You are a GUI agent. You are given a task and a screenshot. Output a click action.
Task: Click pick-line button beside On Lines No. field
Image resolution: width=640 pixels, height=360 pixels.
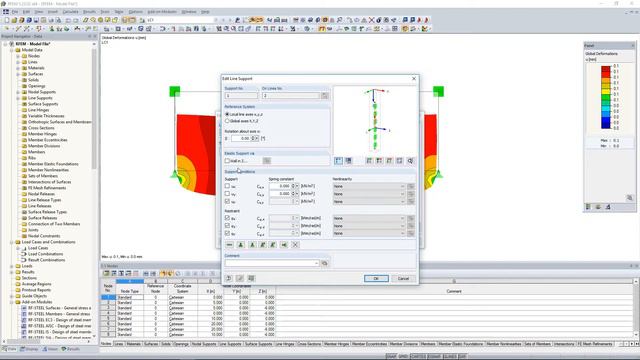[324, 96]
